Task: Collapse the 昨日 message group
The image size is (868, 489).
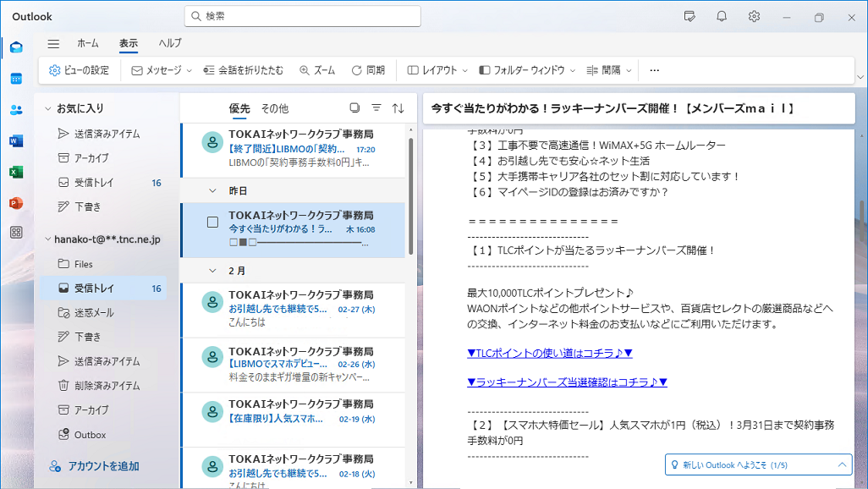Action: [212, 191]
